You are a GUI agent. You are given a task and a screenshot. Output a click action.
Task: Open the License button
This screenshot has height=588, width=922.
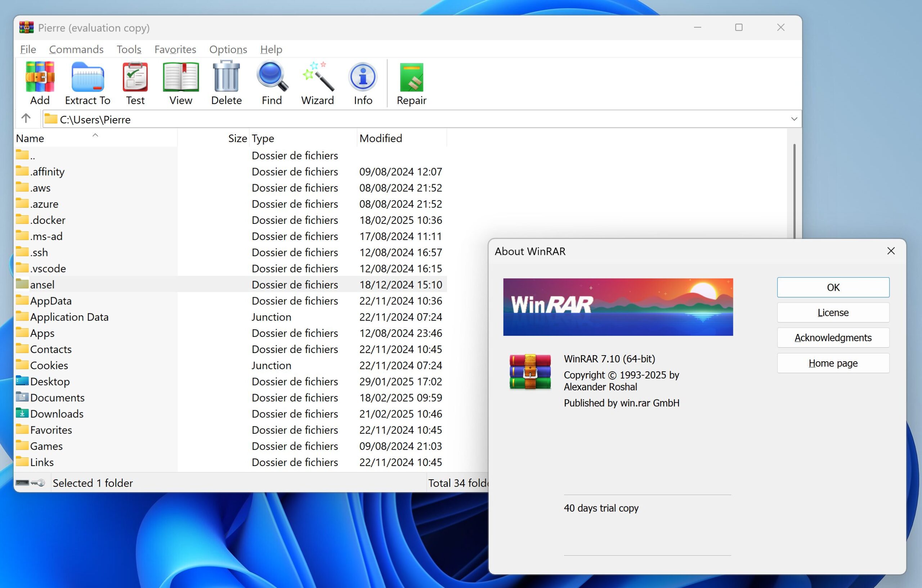coord(833,313)
